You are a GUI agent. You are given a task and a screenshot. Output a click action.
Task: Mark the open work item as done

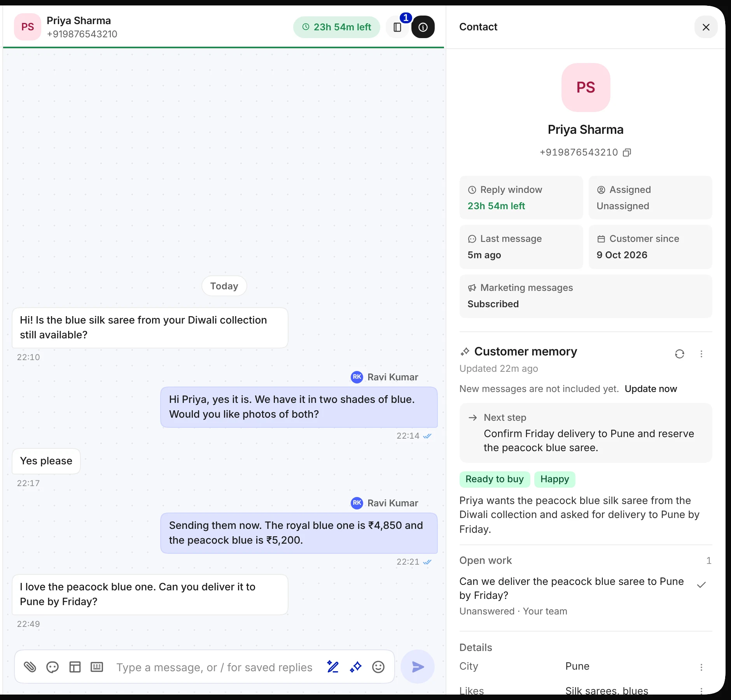701,584
